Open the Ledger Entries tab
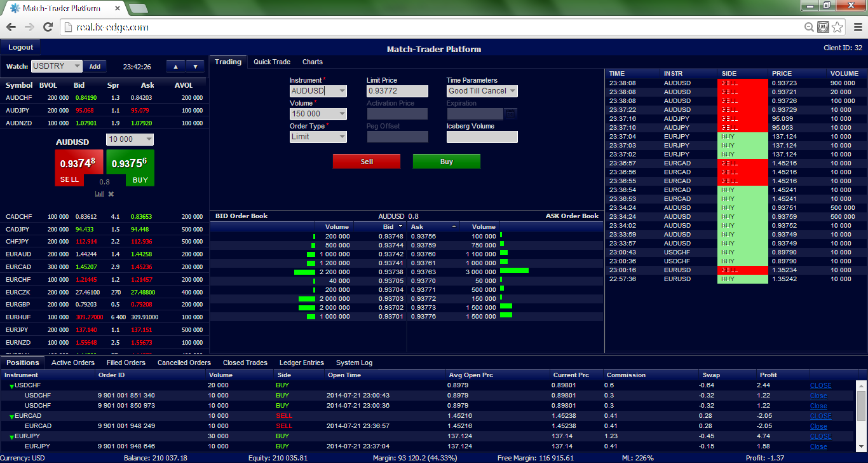 (302, 363)
